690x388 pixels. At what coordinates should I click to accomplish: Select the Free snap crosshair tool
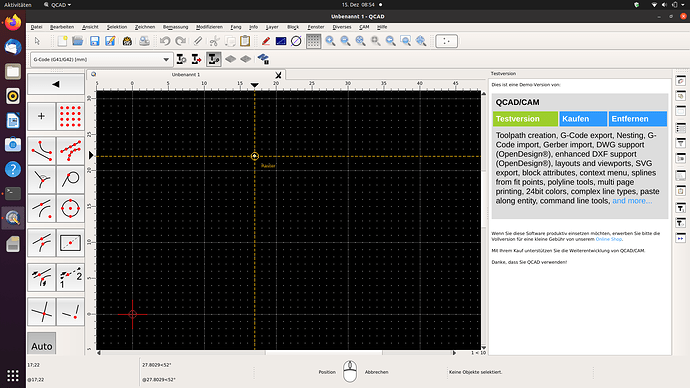(41, 116)
